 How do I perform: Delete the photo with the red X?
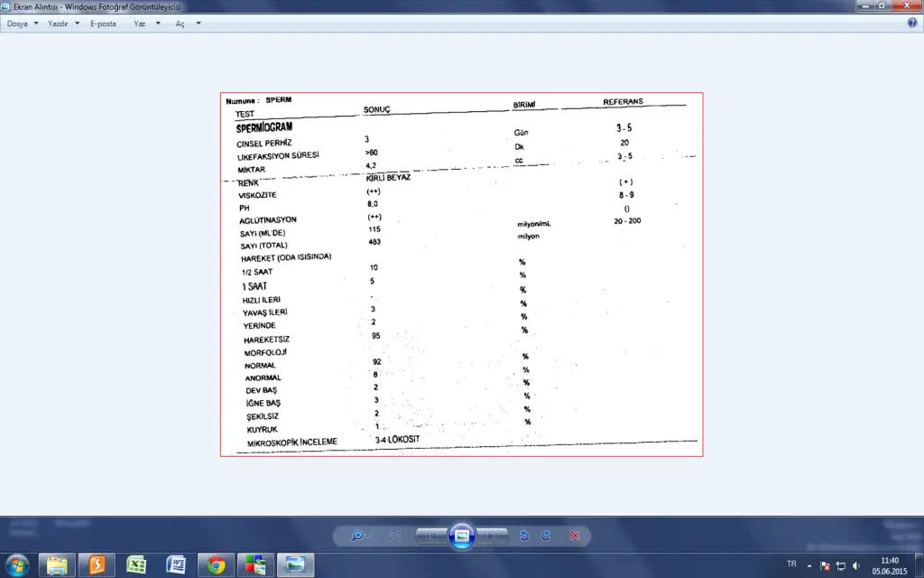pos(575,536)
